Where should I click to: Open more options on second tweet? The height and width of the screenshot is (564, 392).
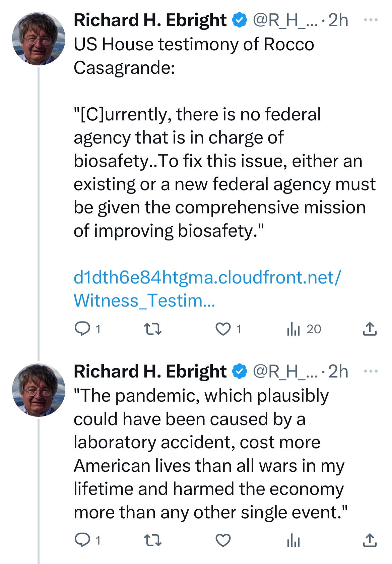click(x=371, y=371)
